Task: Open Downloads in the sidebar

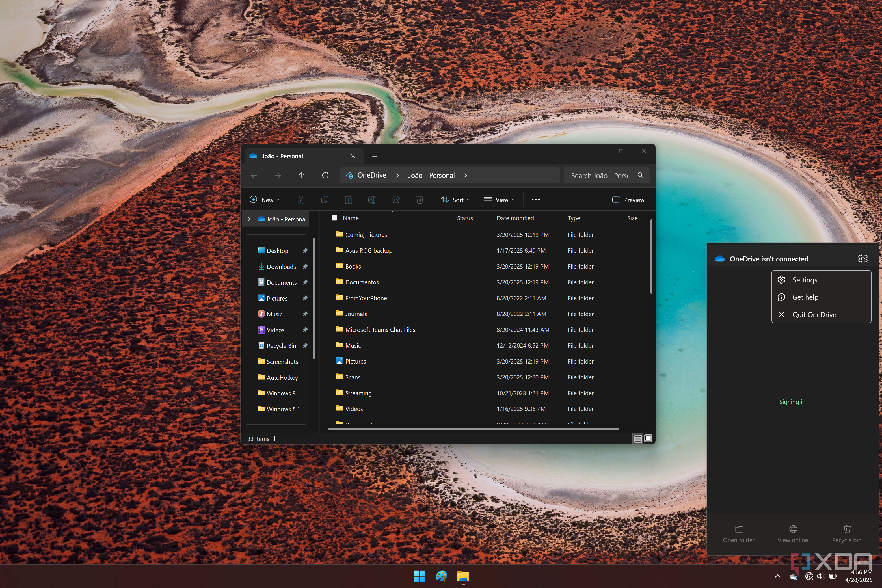Action: coord(281,267)
